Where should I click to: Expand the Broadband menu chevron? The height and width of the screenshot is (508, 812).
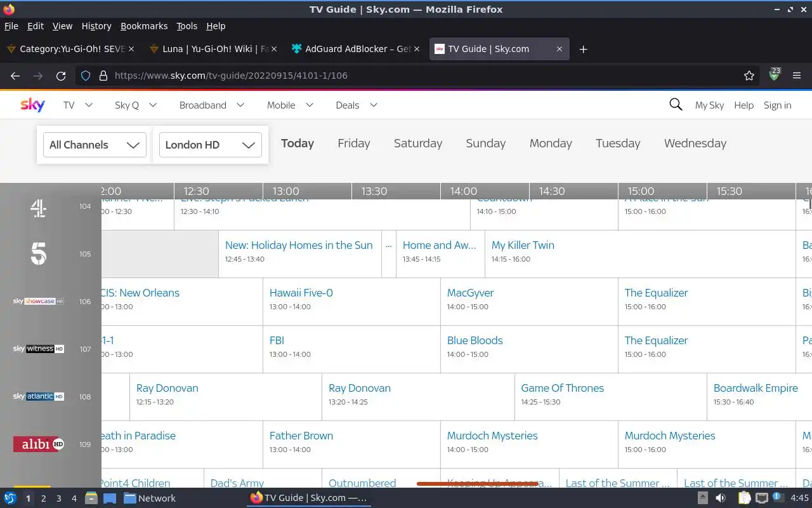240,105
